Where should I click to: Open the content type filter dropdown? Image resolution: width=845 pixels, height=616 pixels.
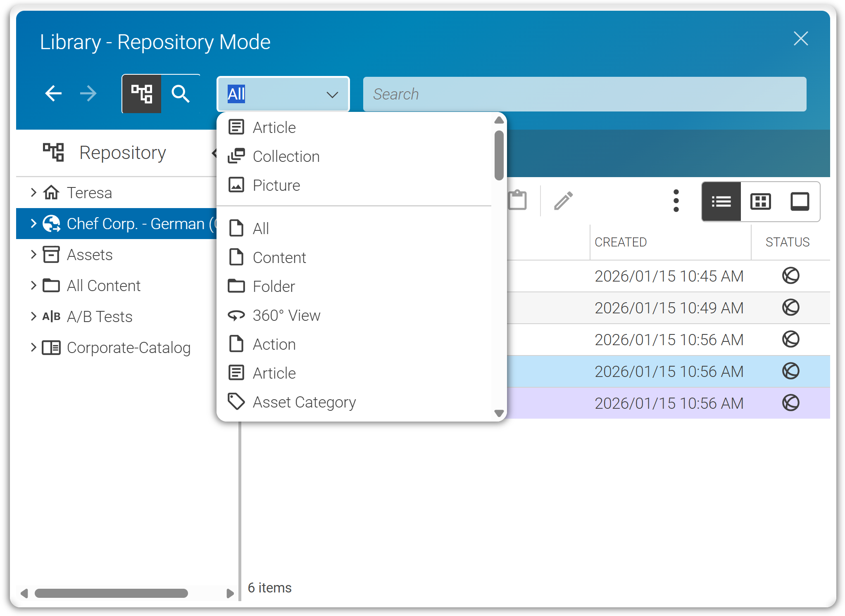pos(332,95)
